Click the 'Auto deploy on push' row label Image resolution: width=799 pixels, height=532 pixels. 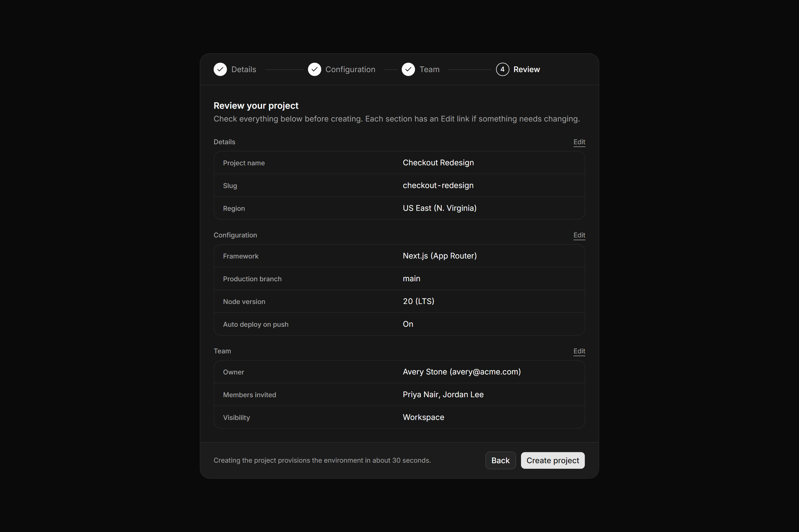(x=256, y=325)
